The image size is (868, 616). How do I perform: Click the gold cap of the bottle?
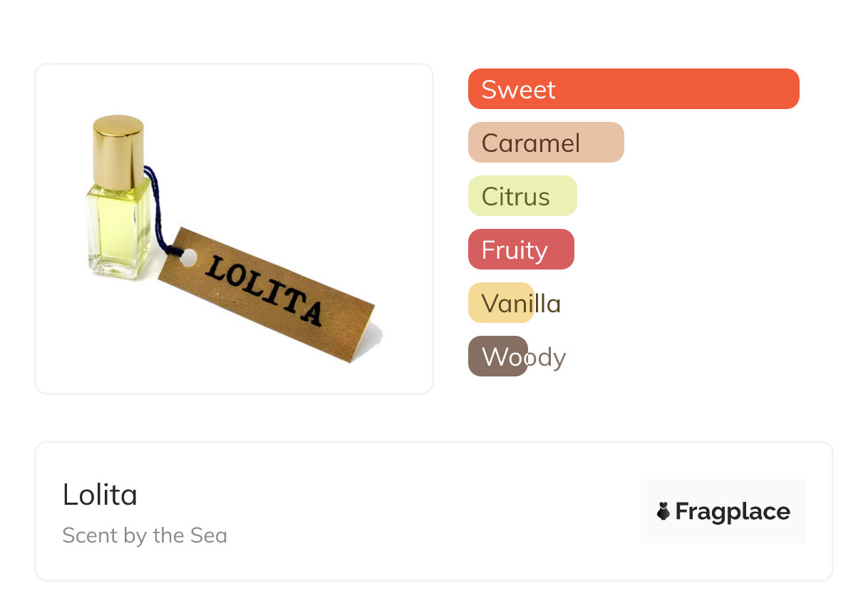coord(118,151)
